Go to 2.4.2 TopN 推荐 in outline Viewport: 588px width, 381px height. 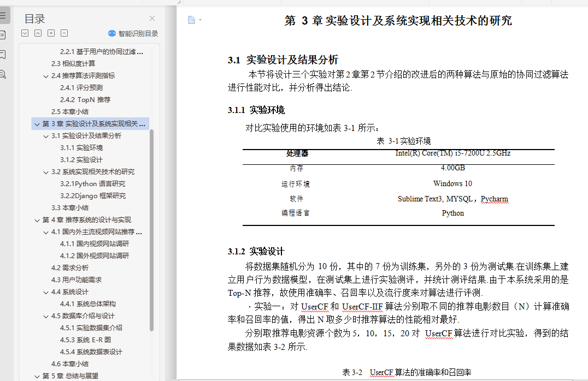pos(85,100)
